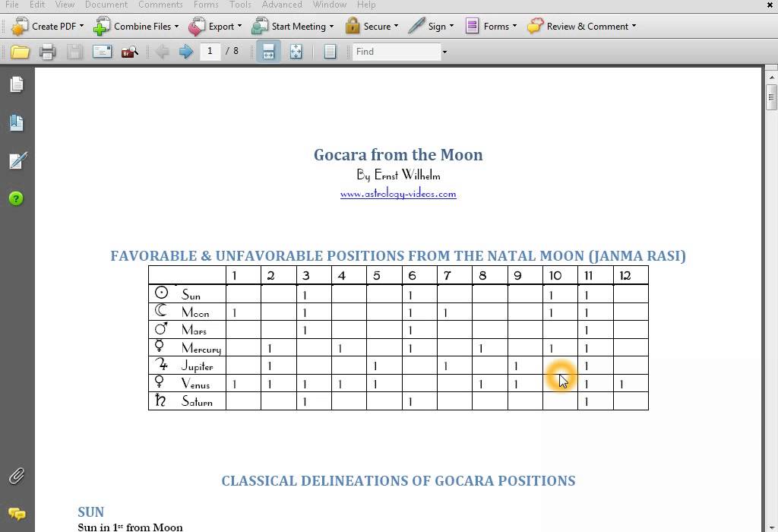Expand the Sign dropdown arrow
The height and width of the screenshot is (532, 778).
451,26
